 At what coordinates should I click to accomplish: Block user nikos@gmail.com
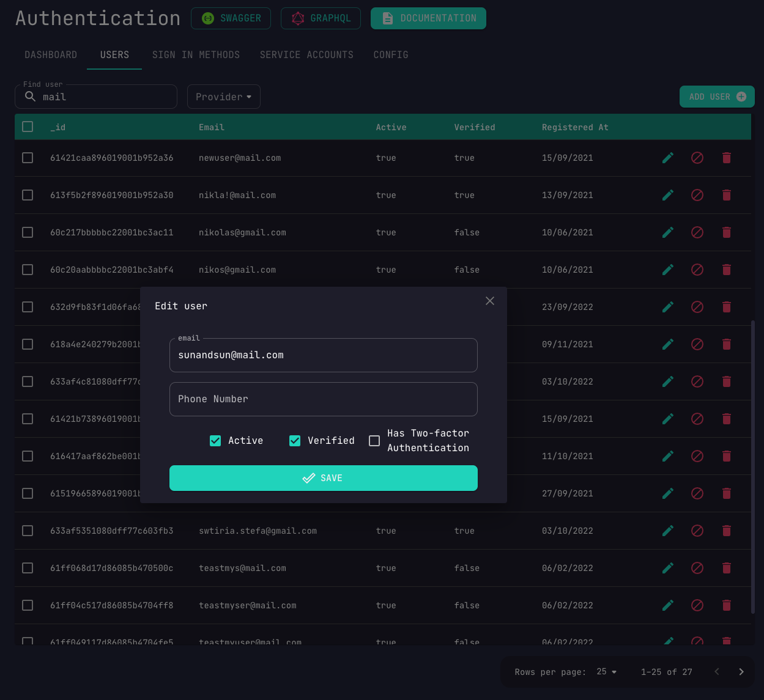(x=697, y=270)
